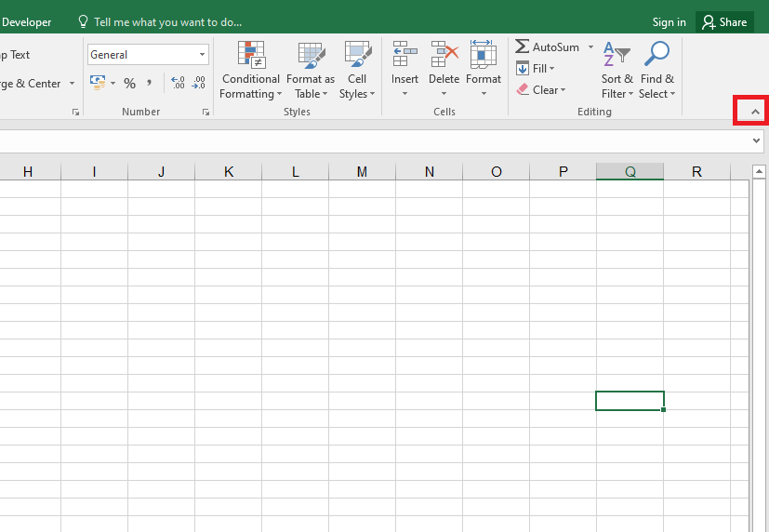Screen dimensions: 769x532
Task: Apply Percent Style to cell
Action: coord(129,84)
